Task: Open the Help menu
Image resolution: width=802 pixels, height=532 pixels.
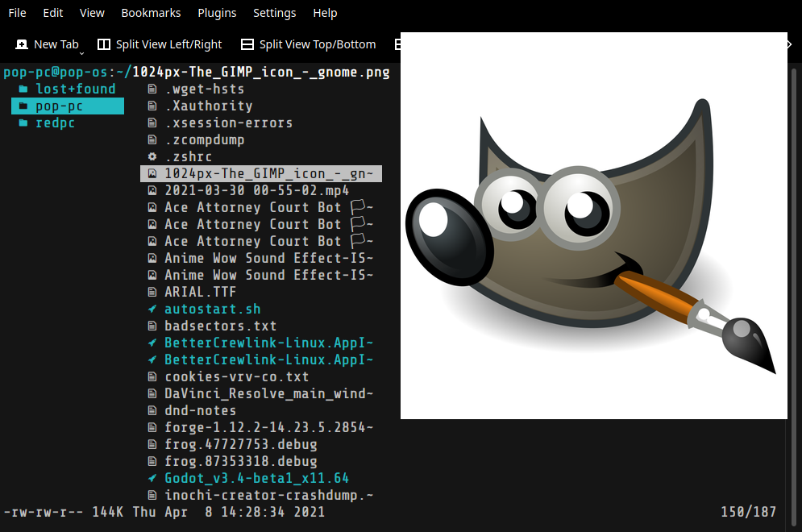Action: coord(325,13)
